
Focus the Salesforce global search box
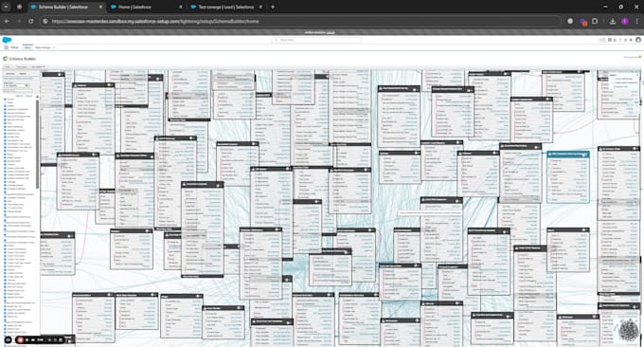pyautogui.click(x=316, y=40)
